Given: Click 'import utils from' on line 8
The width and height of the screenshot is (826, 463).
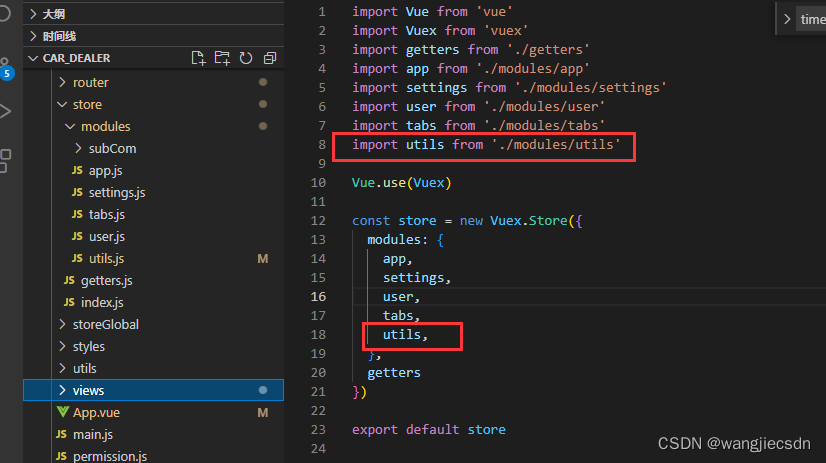Looking at the screenshot, I should click(x=418, y=144).
